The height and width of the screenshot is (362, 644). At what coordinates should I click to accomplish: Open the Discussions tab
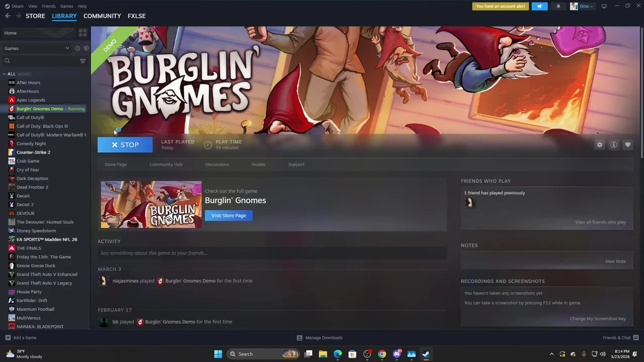[x=217, y=164]
